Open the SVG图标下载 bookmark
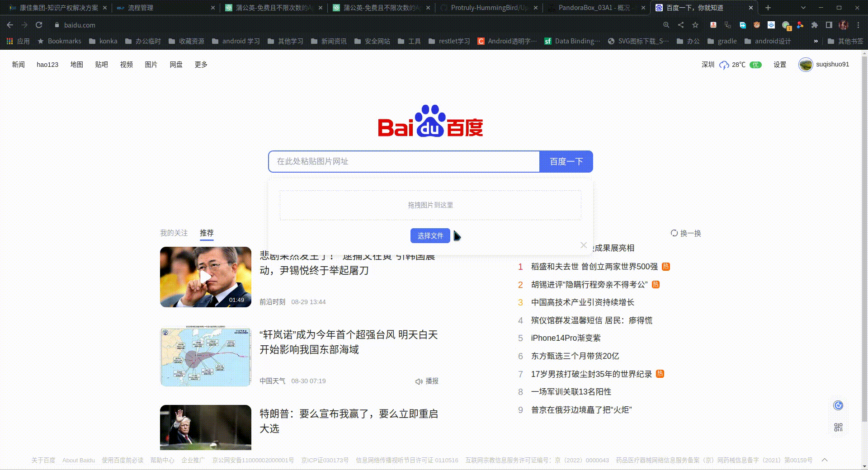868x470 pixels. [638, 41]
